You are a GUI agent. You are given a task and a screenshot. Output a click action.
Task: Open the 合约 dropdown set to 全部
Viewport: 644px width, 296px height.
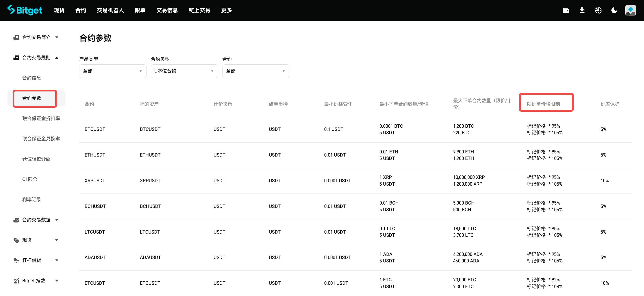[255, 71]
